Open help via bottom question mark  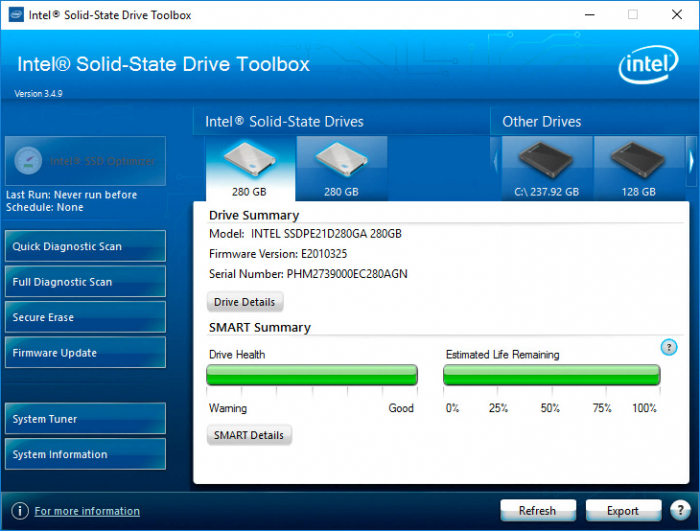[x=680, y=510]
